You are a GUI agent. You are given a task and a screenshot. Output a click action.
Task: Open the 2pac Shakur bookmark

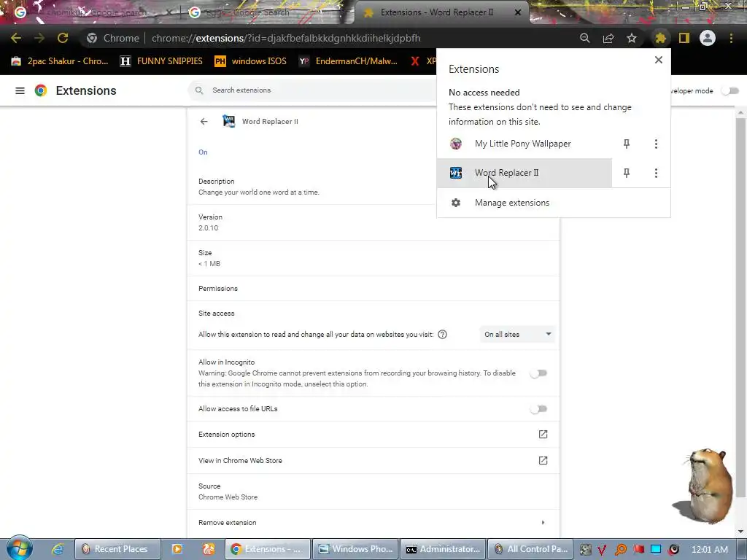60,61
